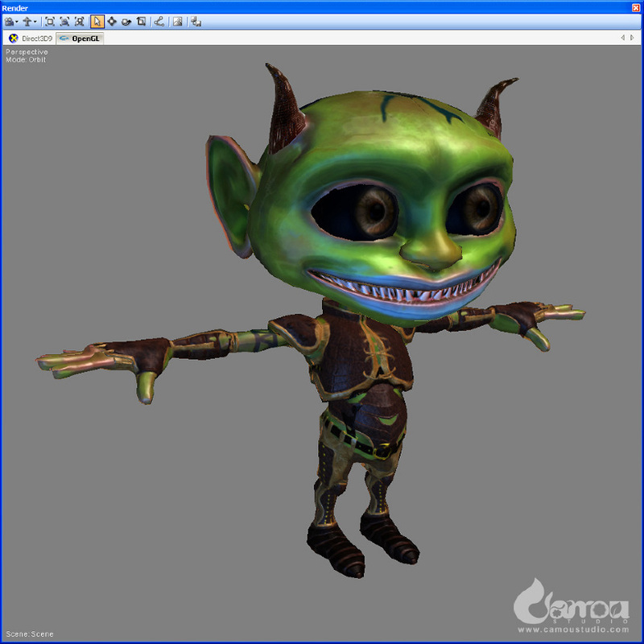Screen dimensions: 644x644
Task: Close the Render window
Action: tap(636, 7)
